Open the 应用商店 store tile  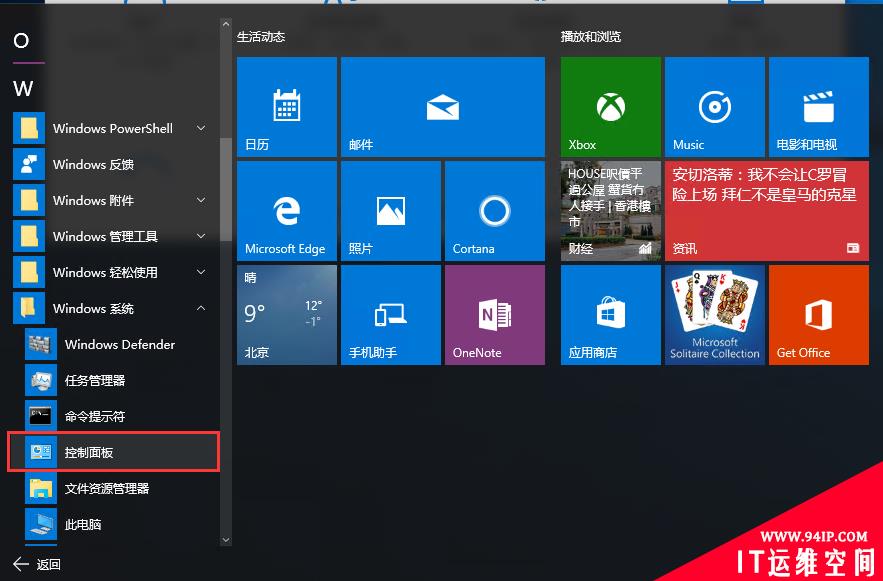click(x=610, y=315)
